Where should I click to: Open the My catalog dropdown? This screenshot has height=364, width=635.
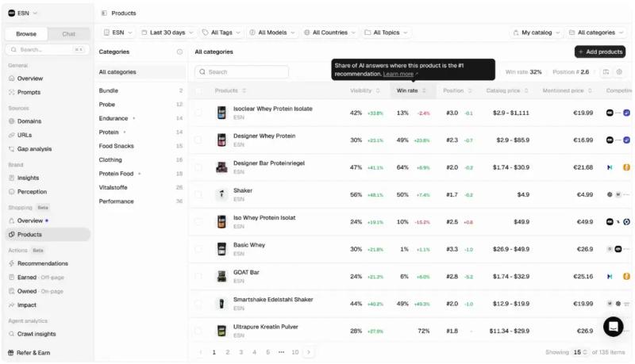537,33
